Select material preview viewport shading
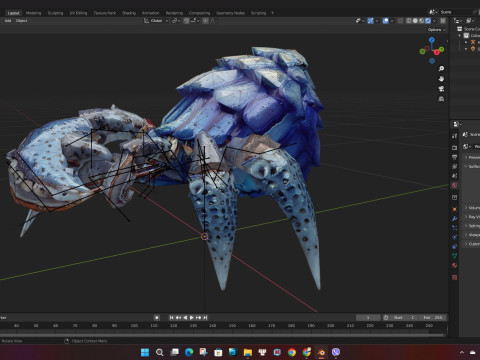480x360 pixels. tap(421, 21)
